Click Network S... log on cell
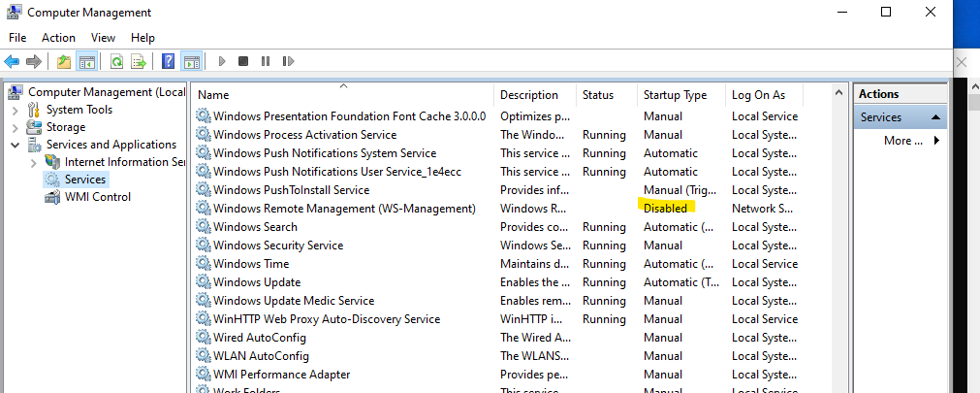This screenshot has height=393, width=980. (x=763, y=209)
